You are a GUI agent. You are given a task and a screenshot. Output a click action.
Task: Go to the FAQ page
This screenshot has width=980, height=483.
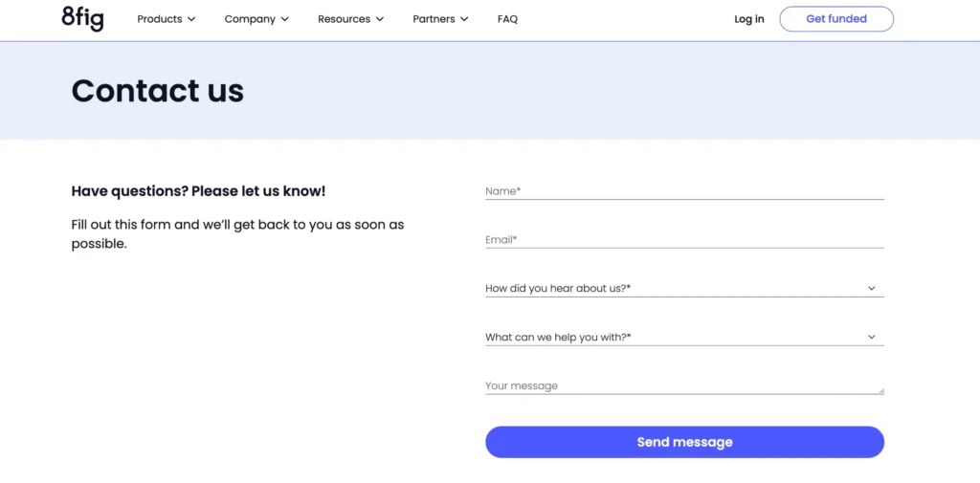[x=507, y=19]
